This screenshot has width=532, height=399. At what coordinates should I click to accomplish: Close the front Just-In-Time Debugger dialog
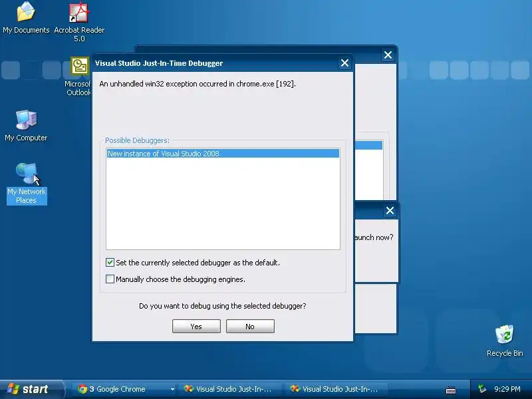click(344, 63)
